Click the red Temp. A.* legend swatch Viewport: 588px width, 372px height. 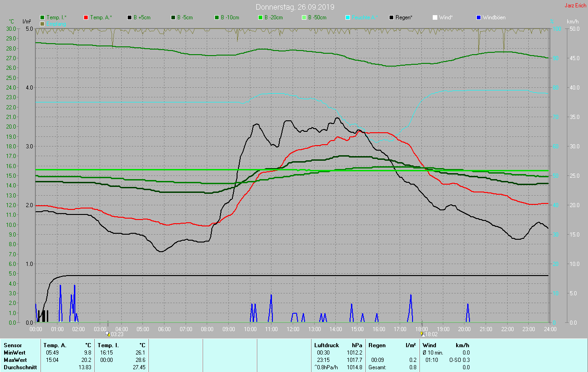[86, 17]
